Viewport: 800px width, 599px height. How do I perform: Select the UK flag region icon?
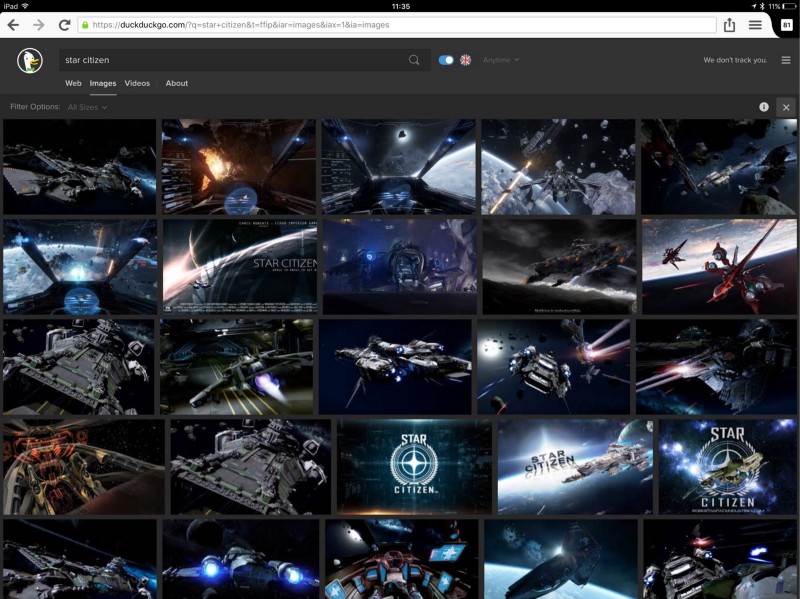click(x=465, y=60)
